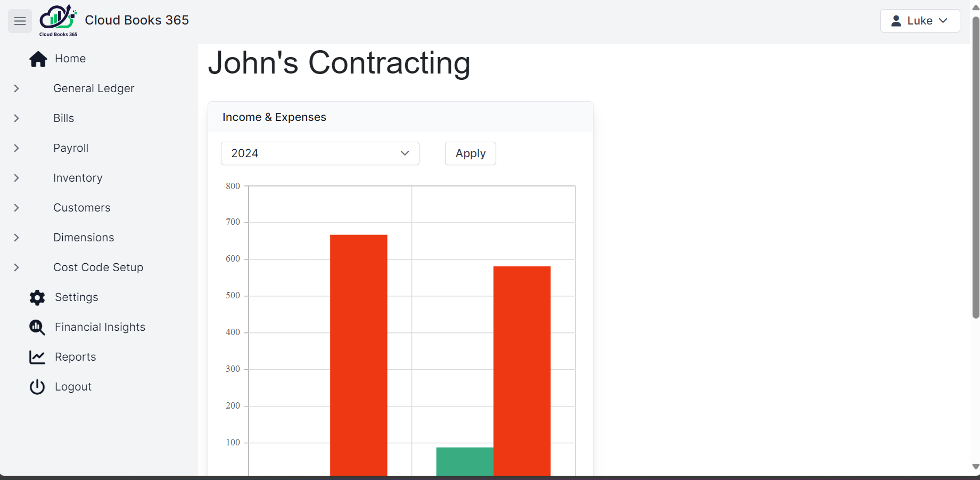Open Settings via the gear icon
Image resolution: width=980 pixels, height=480 pixels.
(37, 297)
